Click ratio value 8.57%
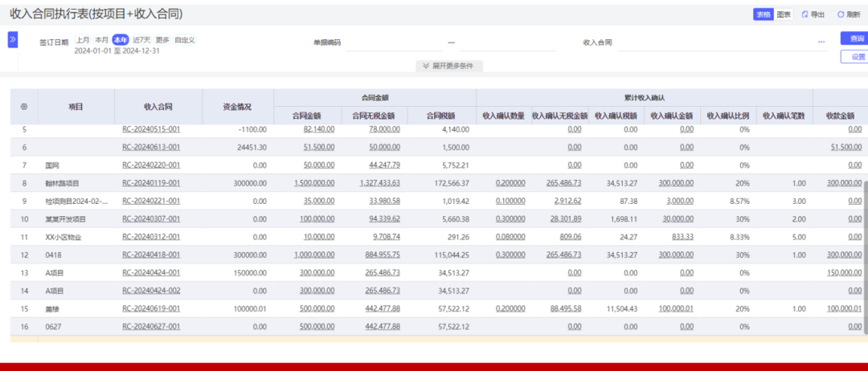 click(x=739, y=202)
